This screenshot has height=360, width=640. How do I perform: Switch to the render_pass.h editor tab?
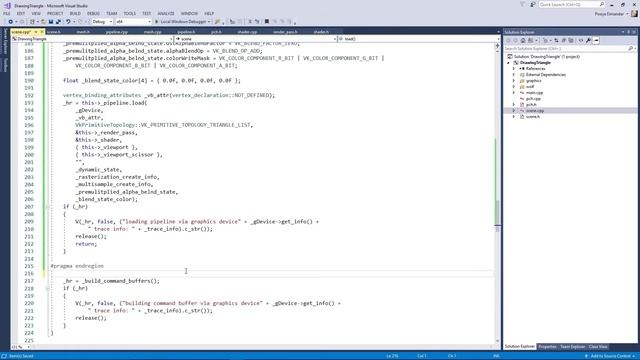click(285, 32)
